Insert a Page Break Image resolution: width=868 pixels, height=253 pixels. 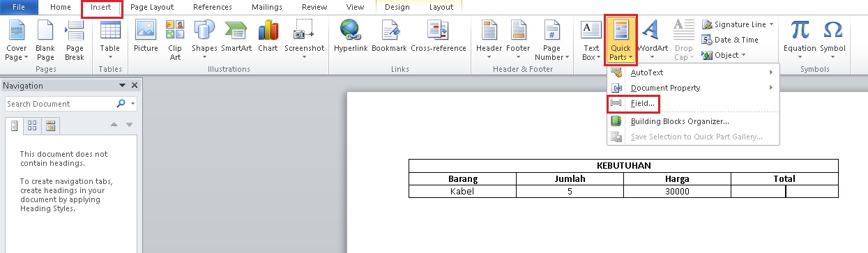[x=75, y=40]
